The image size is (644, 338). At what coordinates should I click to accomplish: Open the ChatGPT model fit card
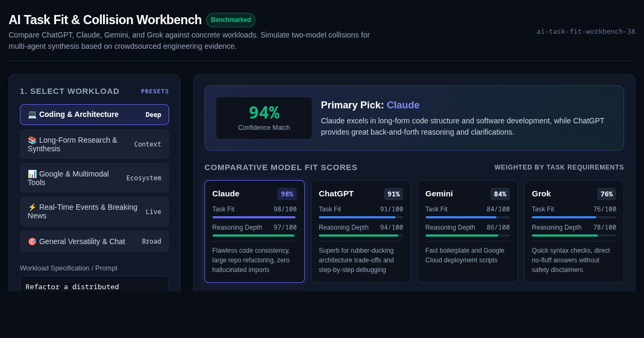[361, 231]
